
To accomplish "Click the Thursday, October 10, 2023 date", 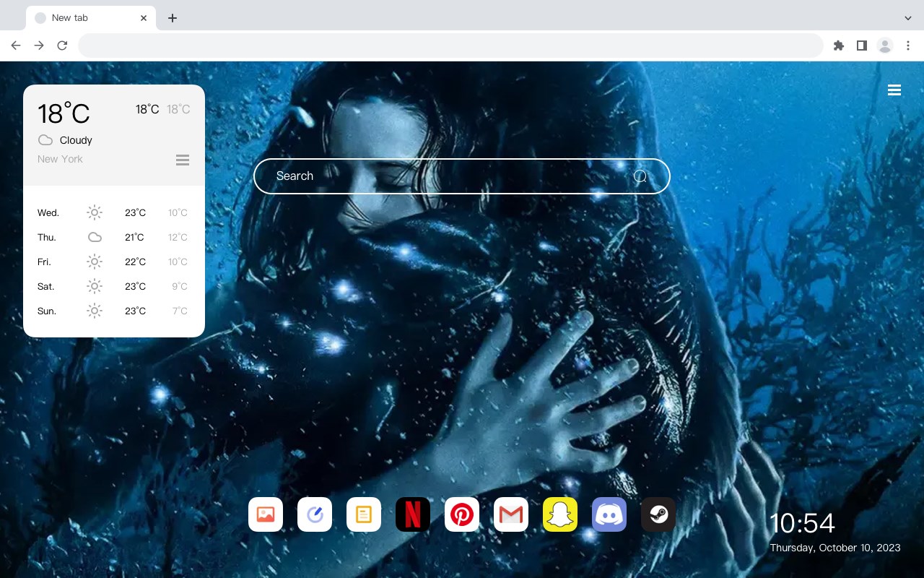I will point(835,548).
